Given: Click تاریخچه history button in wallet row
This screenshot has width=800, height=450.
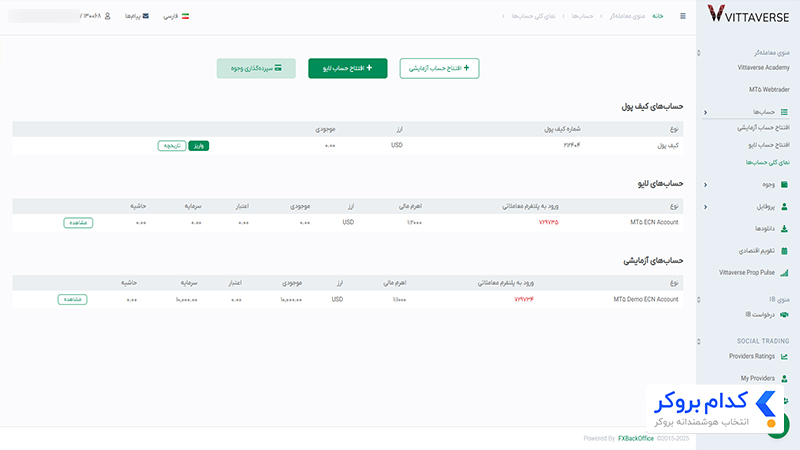Looking at the screenshot, I should (172, 146).
